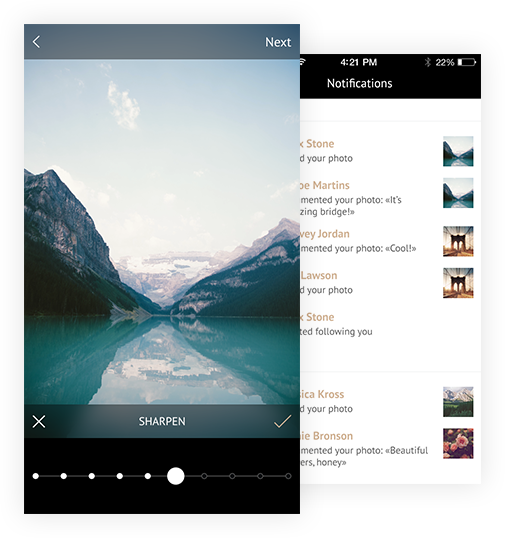Image resolution: width=505 pixels, height=538 pixels.
Task: Select the first dot on sharpen slider
Action: pyautogui.click(x=36, y=476)
